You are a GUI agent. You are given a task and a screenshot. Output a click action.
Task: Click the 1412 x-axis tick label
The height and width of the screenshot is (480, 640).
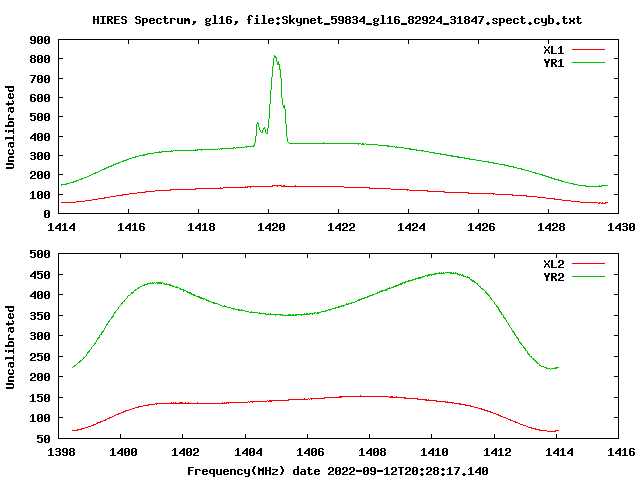tap(497, 452)
